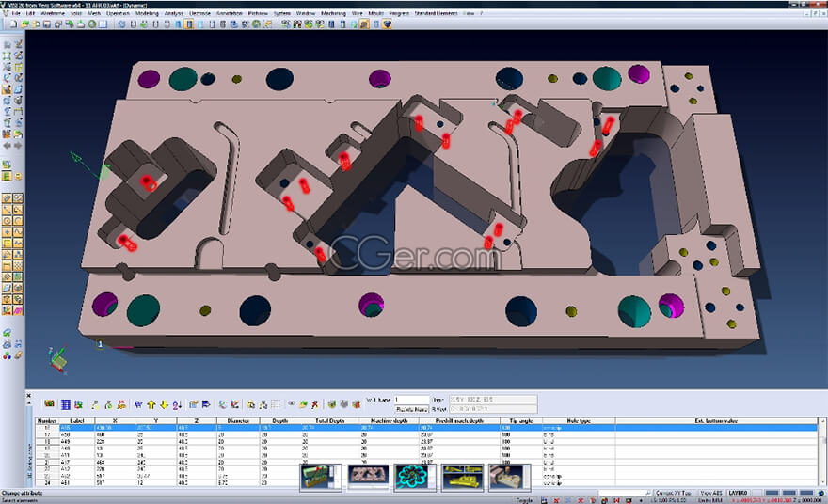This screenshot has width=828, height=504.
Task: Open the Window menu
Action: (306, 13)
